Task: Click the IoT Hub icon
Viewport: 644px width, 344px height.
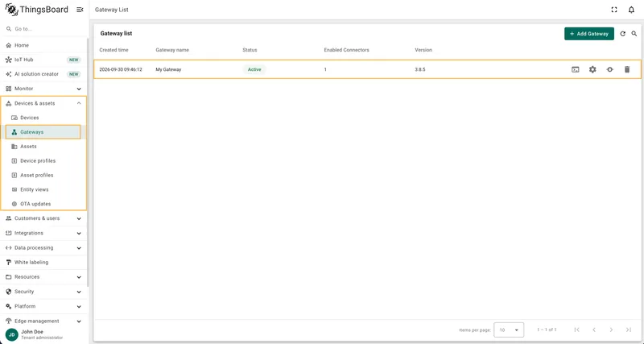Action: click(x=9, y=60)
